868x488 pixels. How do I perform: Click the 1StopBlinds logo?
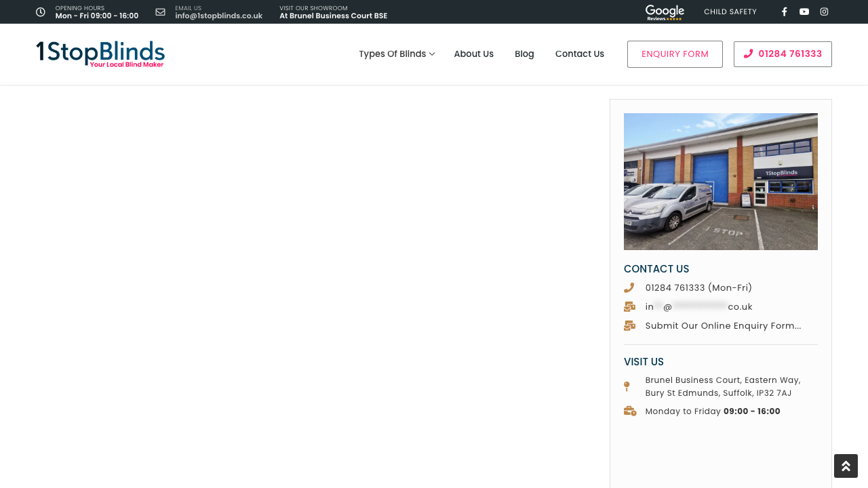click(100, 54)
